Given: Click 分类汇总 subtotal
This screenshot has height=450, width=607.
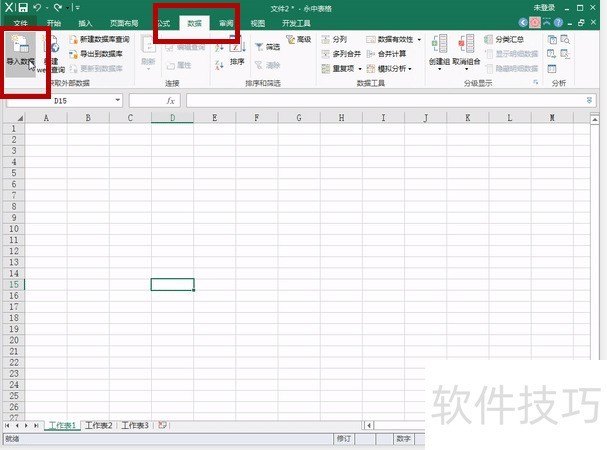Looking at the screenshot, I should click(x=504, y=39).
